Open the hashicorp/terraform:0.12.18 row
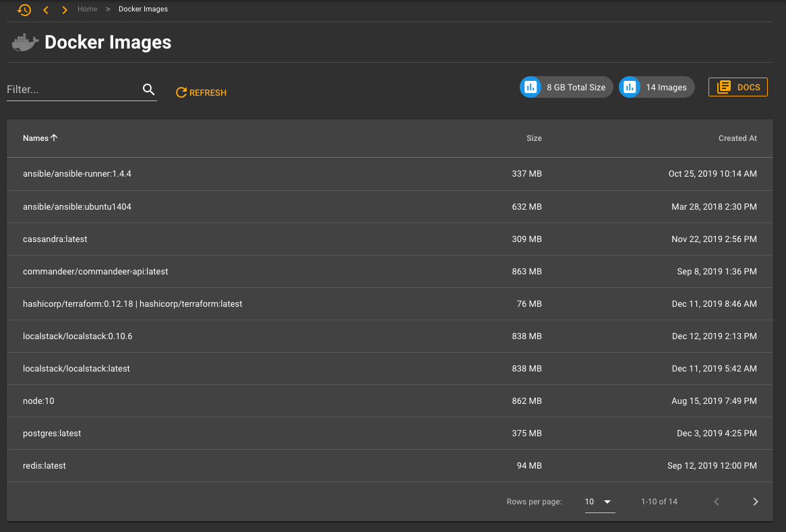 click(390, 304)
